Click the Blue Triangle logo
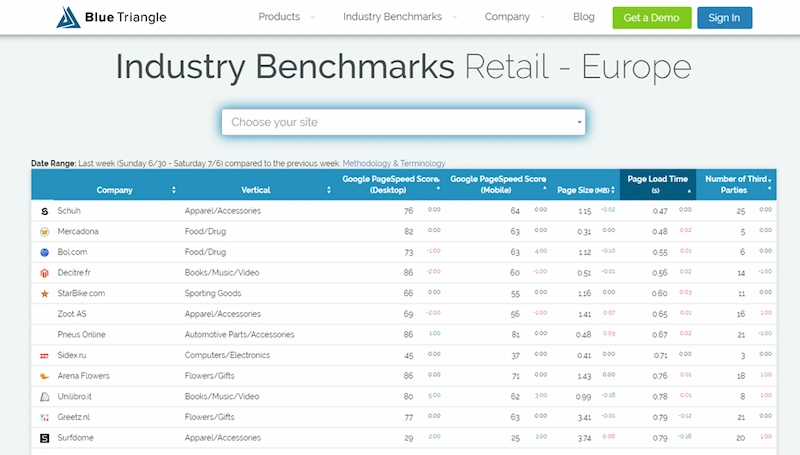Image resolution: width=800 pixels, height=455 pixels. [x=111, y=17]
